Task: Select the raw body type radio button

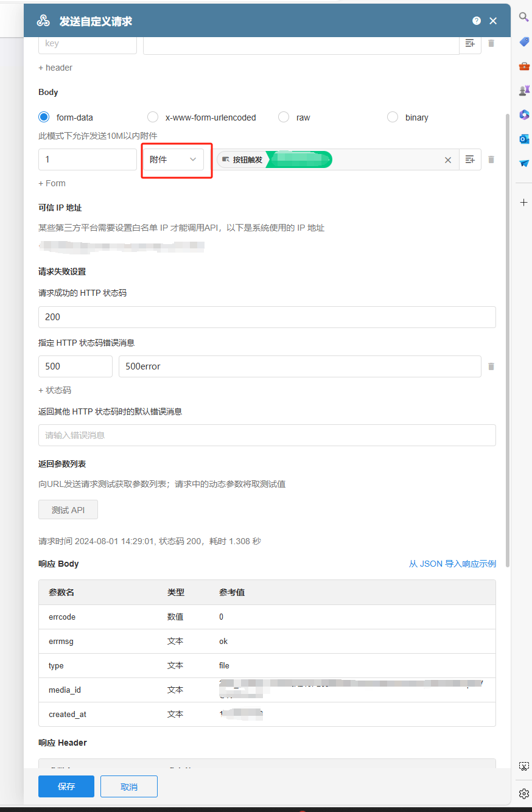Action: point(283,117)
